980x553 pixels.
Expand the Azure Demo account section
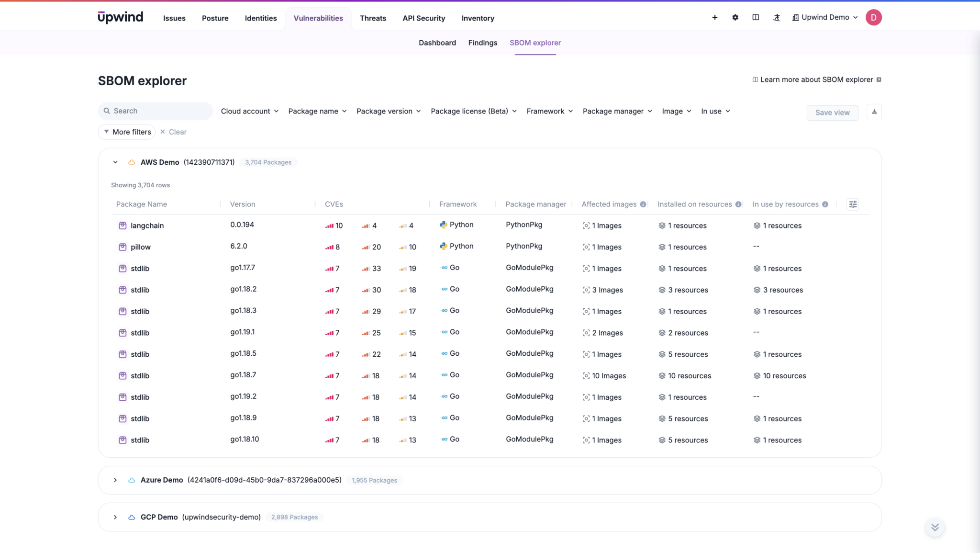tap(115, 480)
